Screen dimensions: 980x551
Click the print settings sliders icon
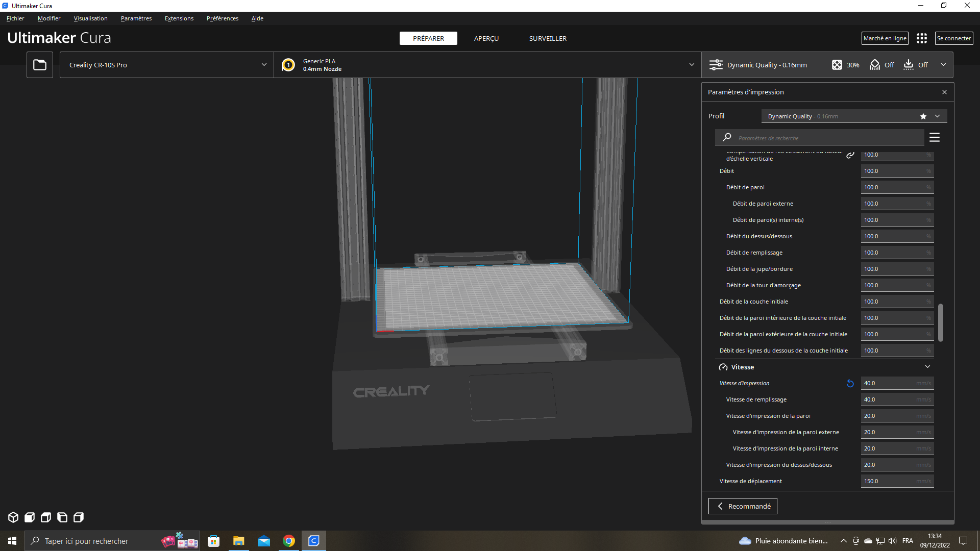coord(716,65)
